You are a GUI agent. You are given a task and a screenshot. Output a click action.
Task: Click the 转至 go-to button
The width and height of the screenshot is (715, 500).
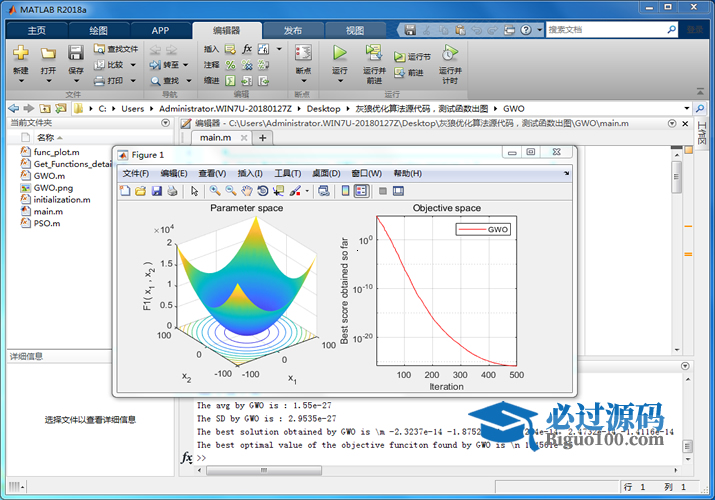(165, 65)
